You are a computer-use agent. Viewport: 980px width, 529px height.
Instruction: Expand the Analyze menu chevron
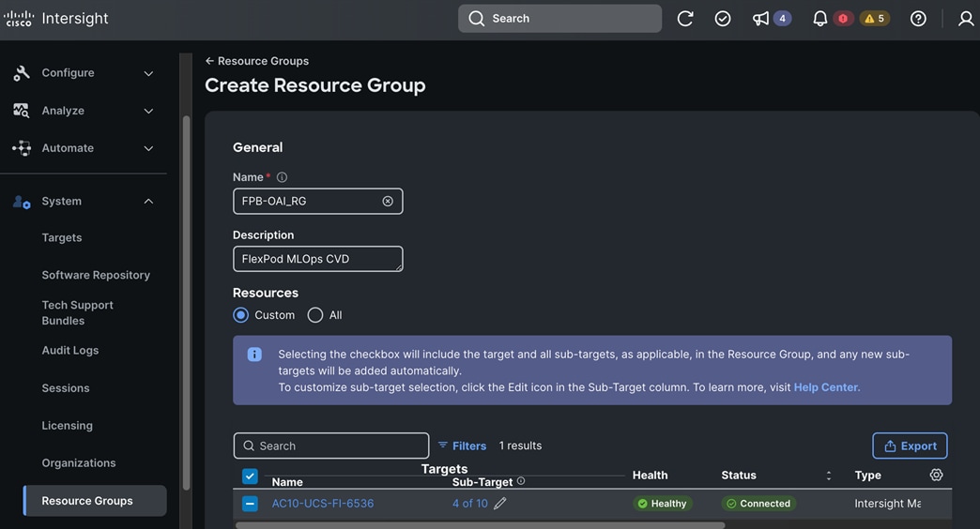click(148, 111)
